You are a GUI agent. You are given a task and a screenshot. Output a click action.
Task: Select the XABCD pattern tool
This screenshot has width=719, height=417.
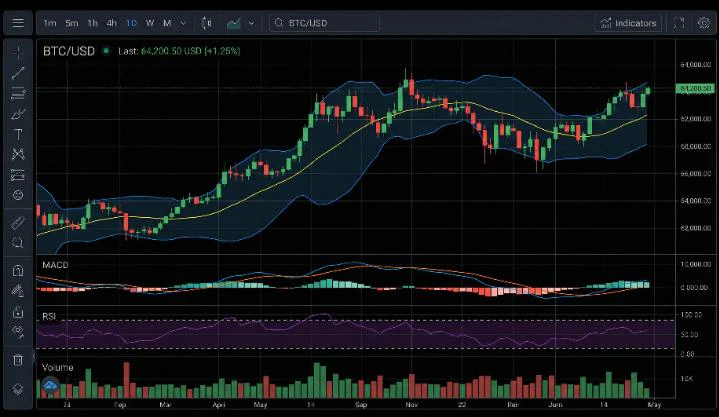[x=18, y=154]
